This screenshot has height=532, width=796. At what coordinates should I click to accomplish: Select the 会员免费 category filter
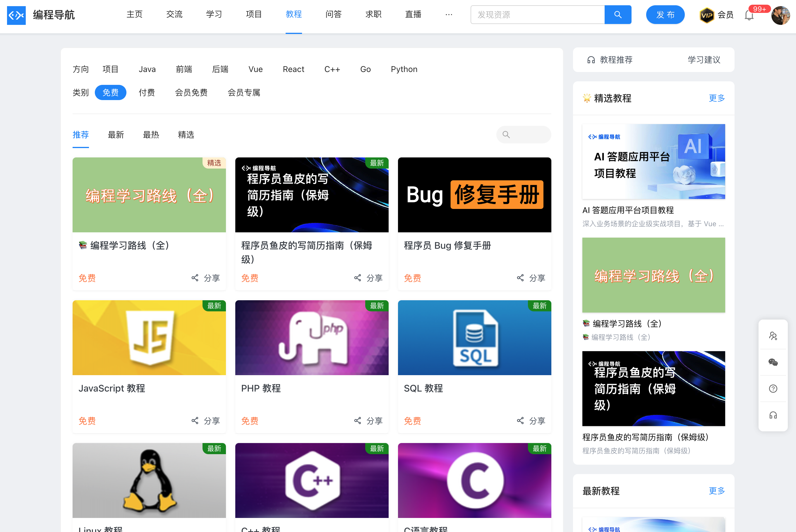pos(191,93)
